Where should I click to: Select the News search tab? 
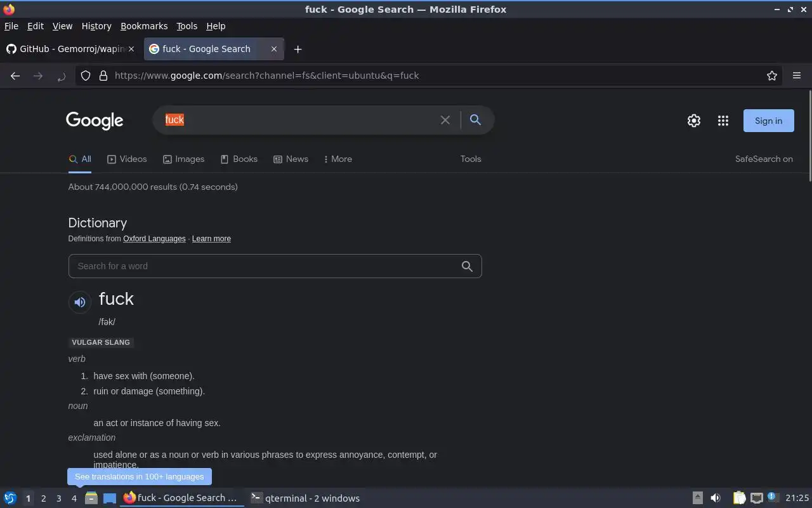pyautogui.click(x=291, y=159)
